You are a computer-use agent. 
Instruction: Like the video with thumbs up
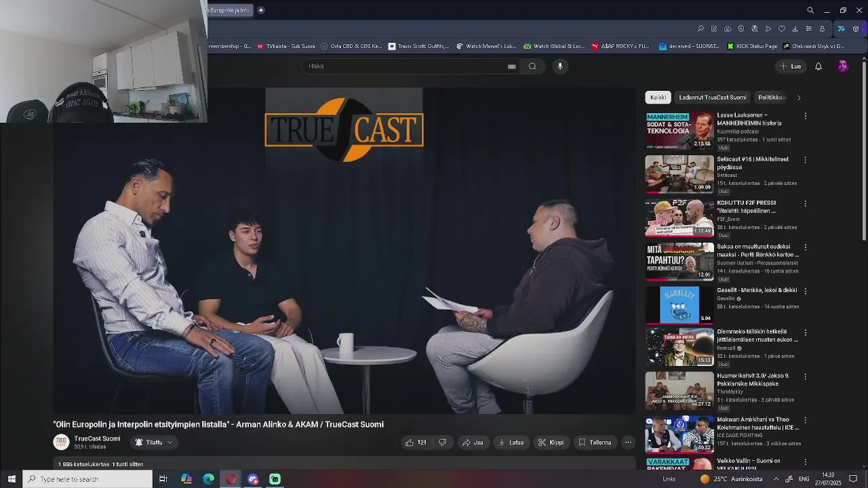click(416, 443)
